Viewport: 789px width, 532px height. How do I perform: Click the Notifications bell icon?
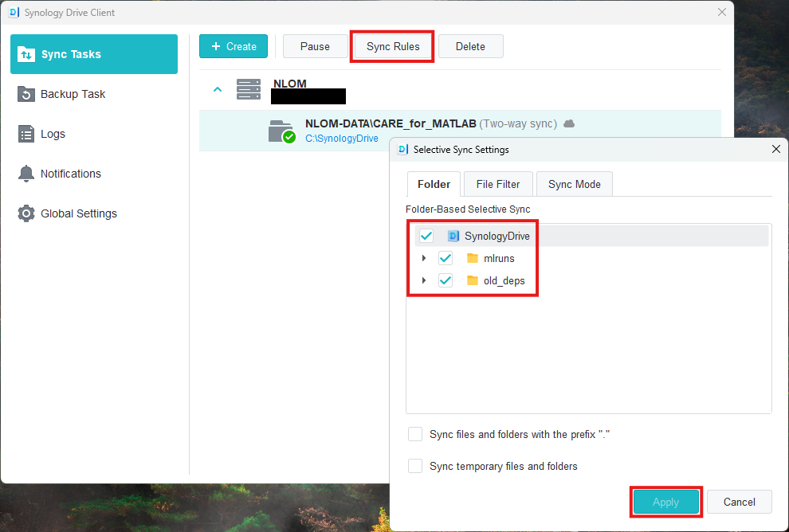coord(26,174)
